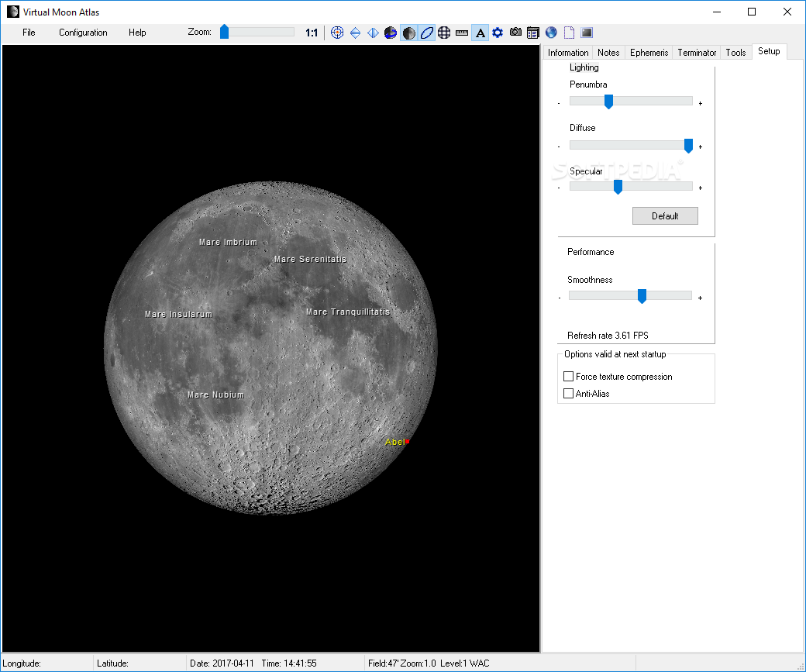
Task: Click the Zoom slider handle
Action: pyautogui.click(x=224, y=32)
